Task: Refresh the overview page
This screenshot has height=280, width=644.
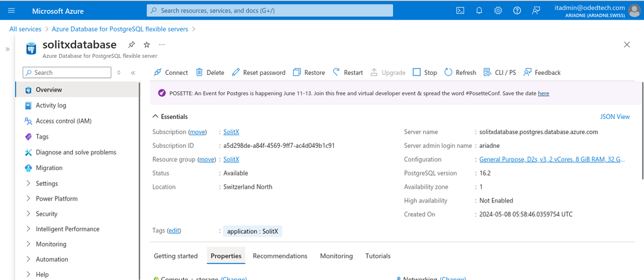Action: coord(460,72)
